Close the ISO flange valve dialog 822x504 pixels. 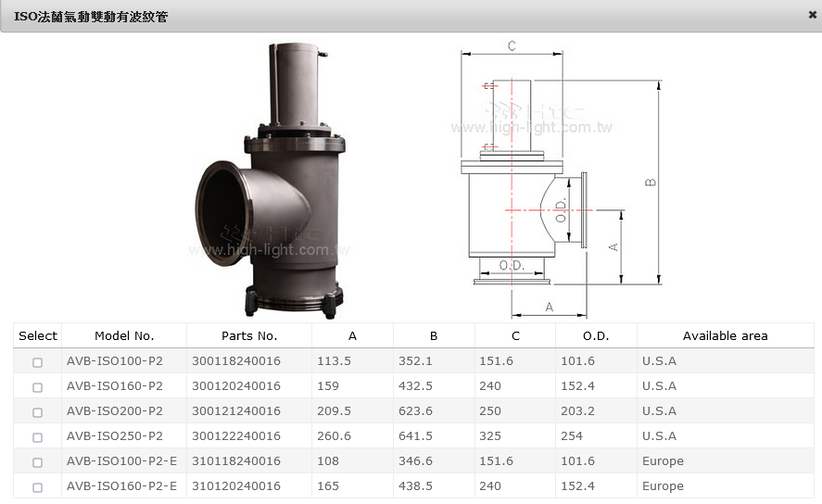pos(812,15)
